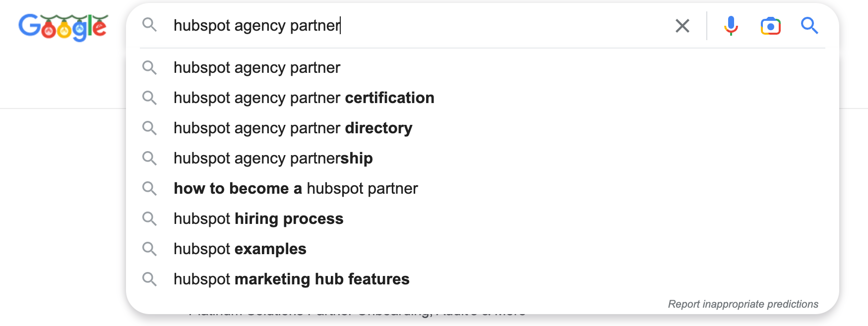This screenshot has width=868, height=326.
Task: Click the blue search magnifier button
Action: (809, 25)
